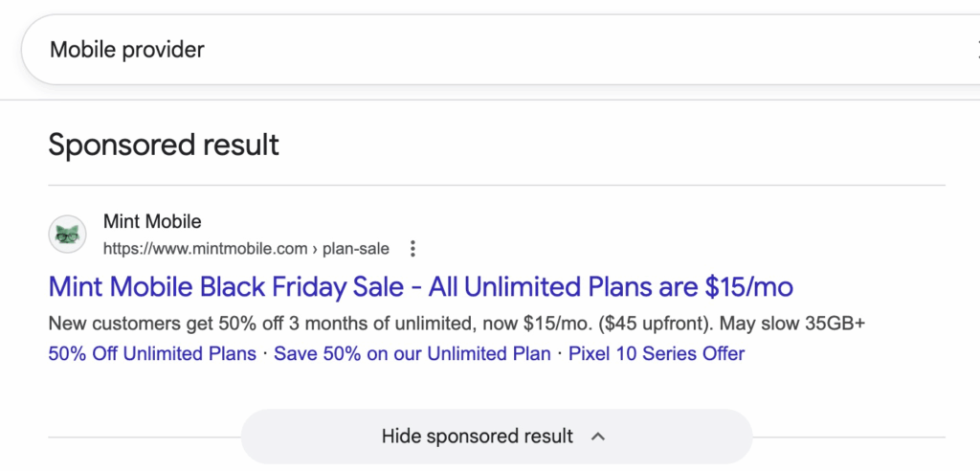Open the "50% Off Unlimited Plans" sitelink
Viewport: 980px width, 471px height.
click(x=152, y=353)
